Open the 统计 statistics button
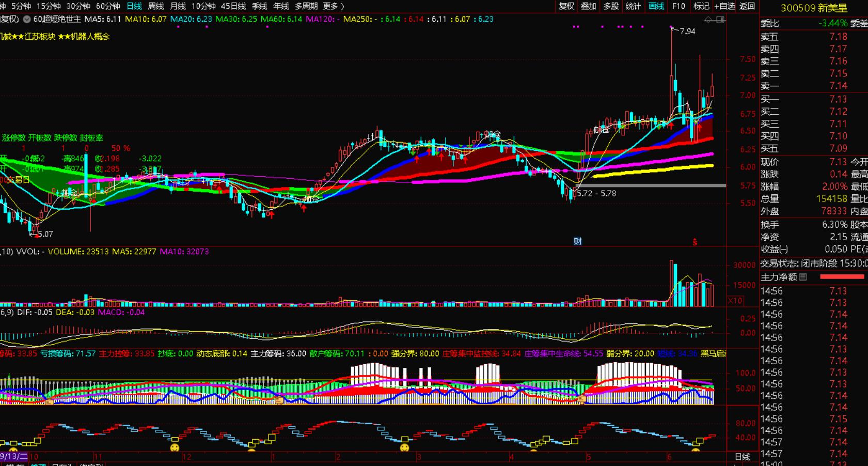This screenshot has height=466, width=868. tap(633, 6)
